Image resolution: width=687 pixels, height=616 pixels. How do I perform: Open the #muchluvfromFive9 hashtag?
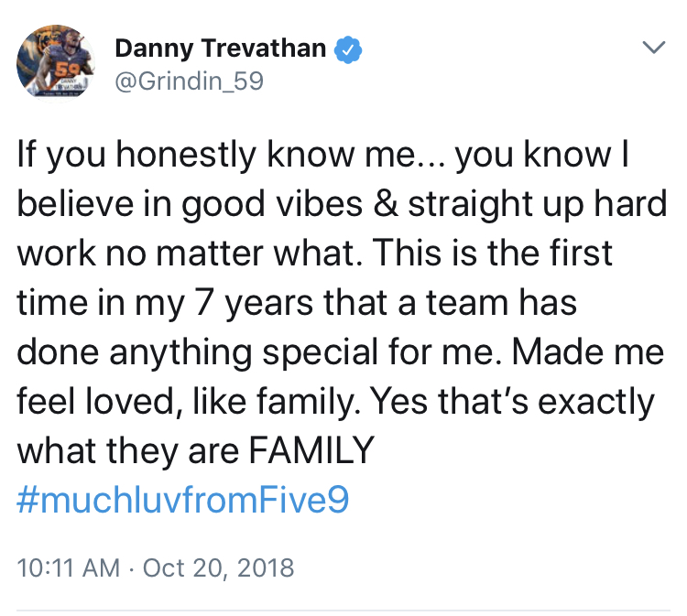(182, 500)
